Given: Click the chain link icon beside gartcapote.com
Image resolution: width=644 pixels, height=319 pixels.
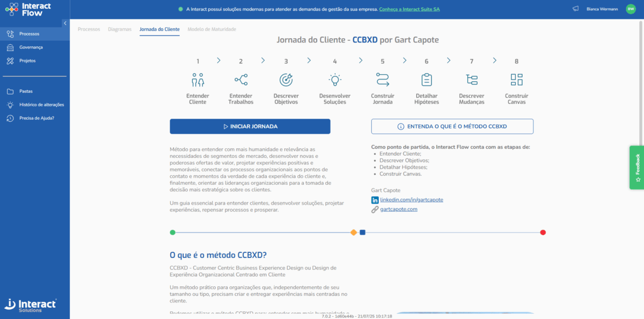Looking at the screenshot, I should coord(375,209).
